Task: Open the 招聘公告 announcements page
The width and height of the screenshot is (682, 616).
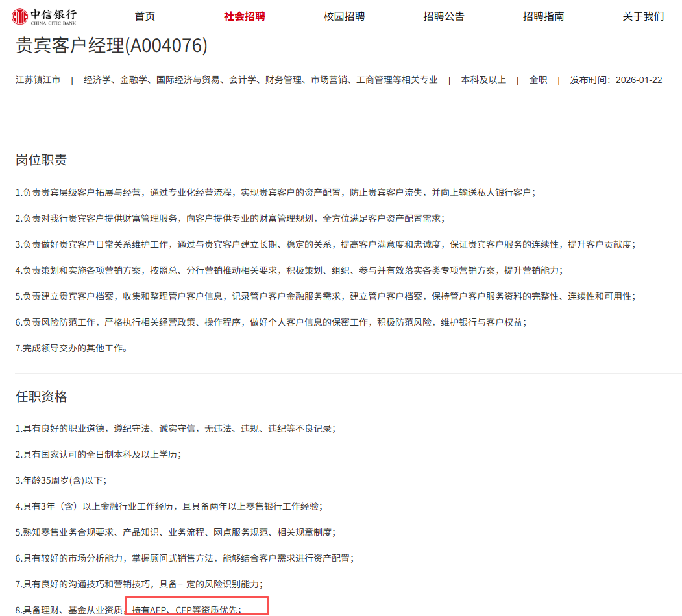Action: pos(444,16)
